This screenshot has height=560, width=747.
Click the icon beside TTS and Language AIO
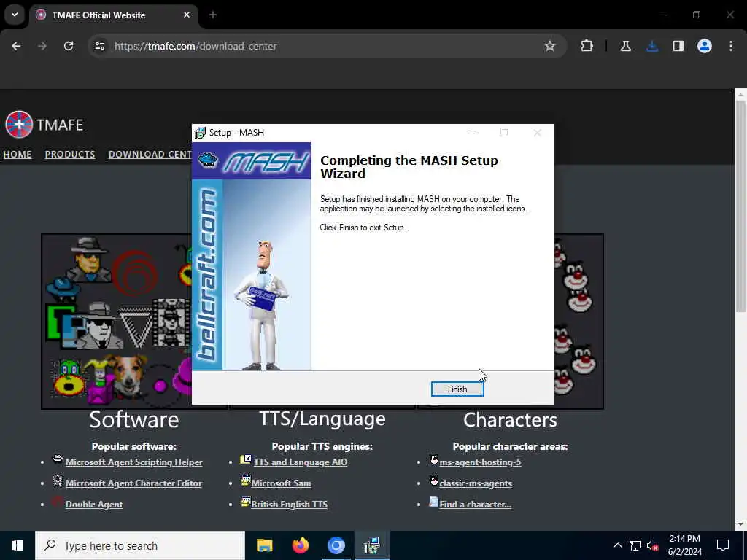[x=246, y=459]
